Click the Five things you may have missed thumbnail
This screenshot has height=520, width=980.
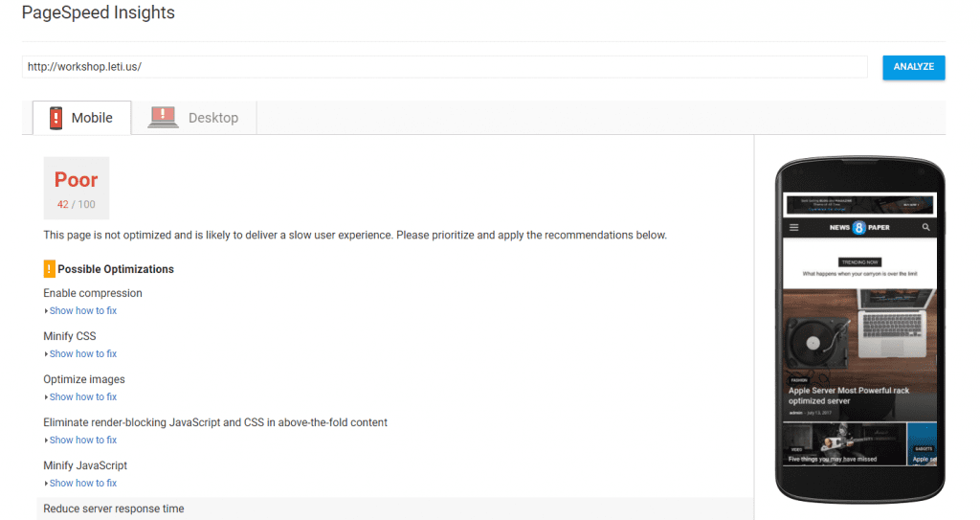tap(844, 443)
